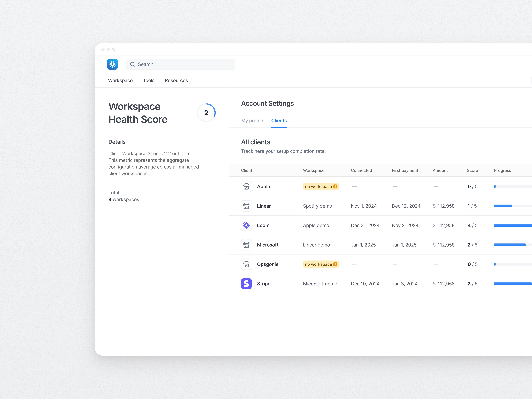532x399 pixels.
Task: Open the Workspace menu
Action: pos(120,81)
